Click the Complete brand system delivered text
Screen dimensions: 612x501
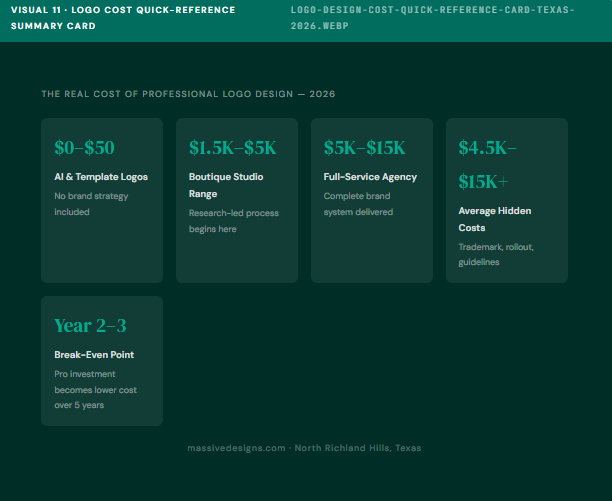pos(358,204)
